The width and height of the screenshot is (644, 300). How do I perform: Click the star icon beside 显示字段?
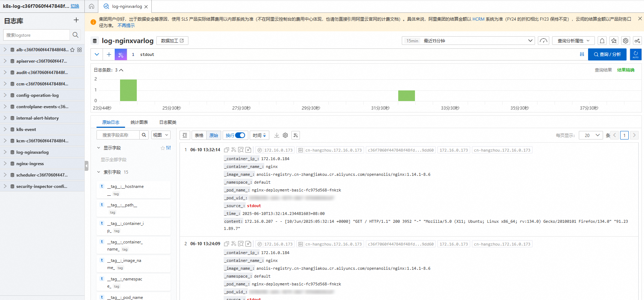163,148
